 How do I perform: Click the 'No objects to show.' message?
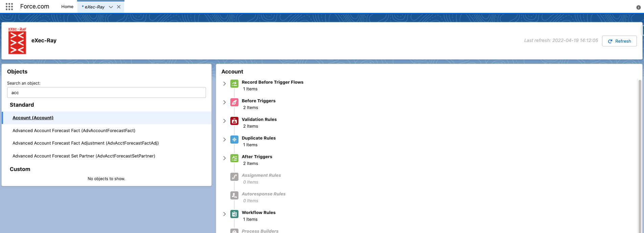click(x=107, y=179)
